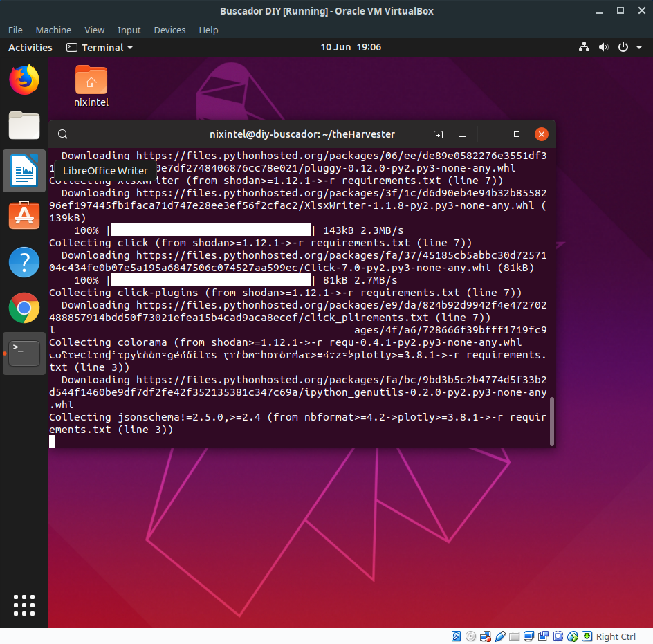The height and width of the screenshot is (644, 653).
Task: Close the terminal with red button
Action: coord(542,134)
